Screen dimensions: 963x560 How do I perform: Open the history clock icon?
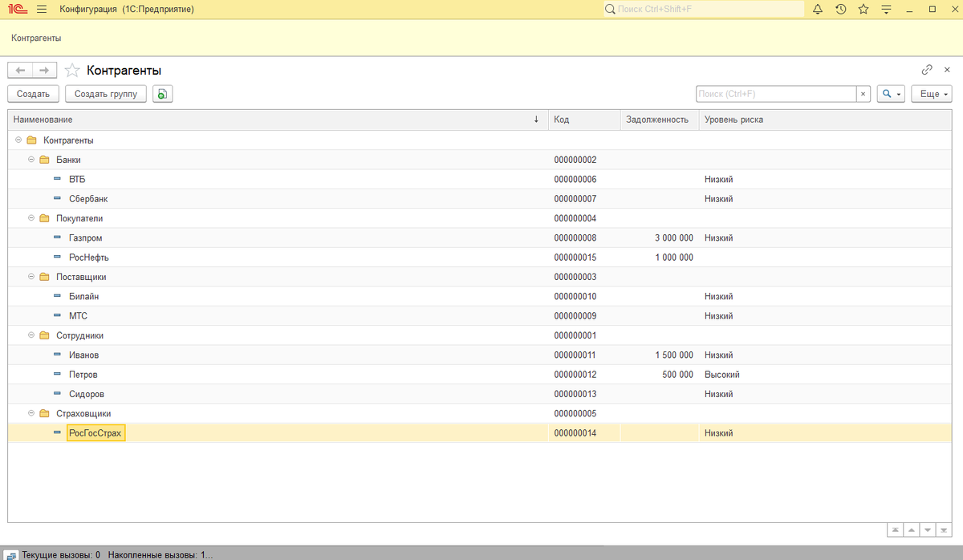click(x=840, y=10)
